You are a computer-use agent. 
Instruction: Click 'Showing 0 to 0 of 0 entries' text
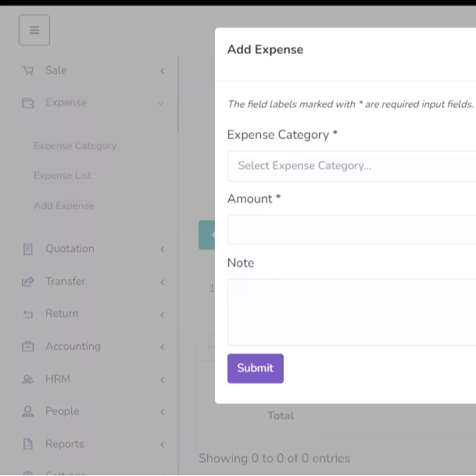coord(274,458)
